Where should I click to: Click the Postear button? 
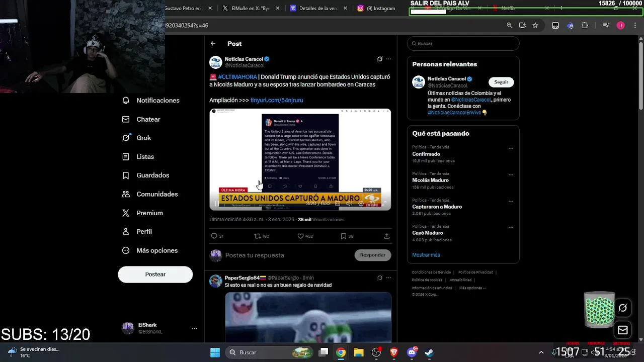[x=155, y=275]
